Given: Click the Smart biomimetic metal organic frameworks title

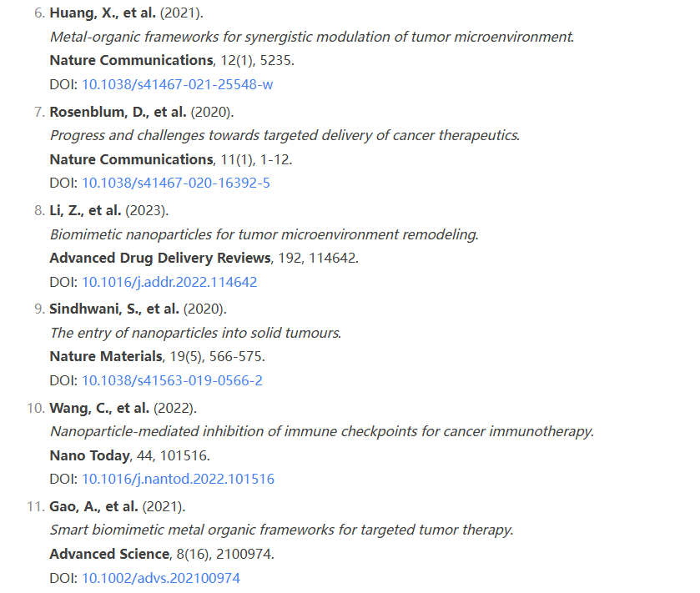Looking at the screenshot, I should pos(282,530).
